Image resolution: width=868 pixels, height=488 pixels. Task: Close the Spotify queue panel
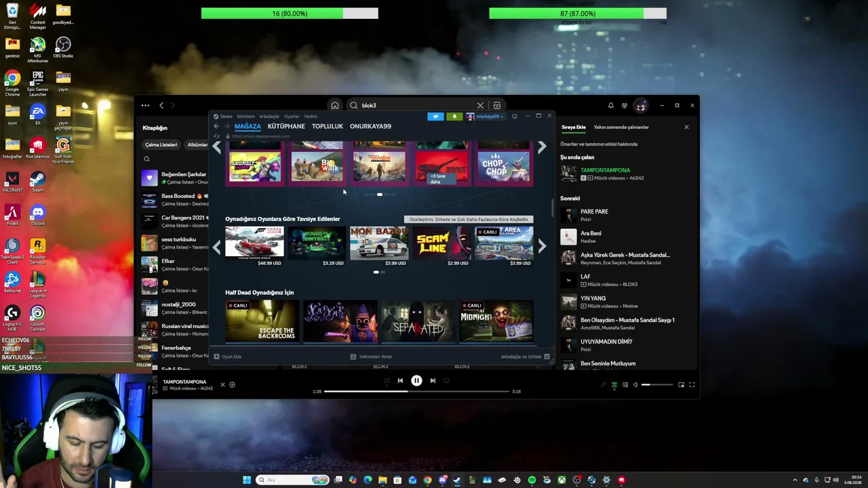click(686, 127)
